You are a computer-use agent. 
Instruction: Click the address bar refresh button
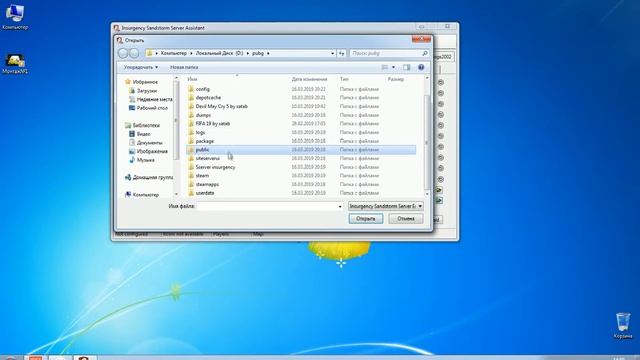342,53
